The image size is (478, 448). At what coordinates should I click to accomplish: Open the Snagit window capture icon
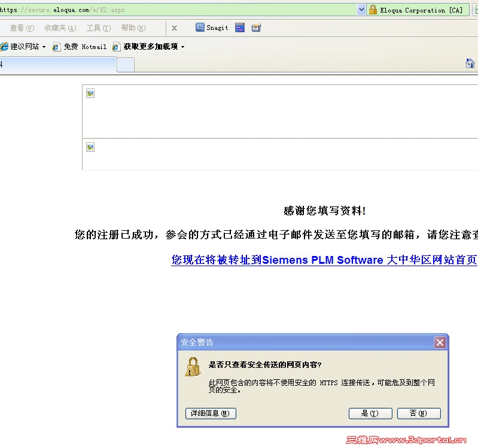click(240, 28)
